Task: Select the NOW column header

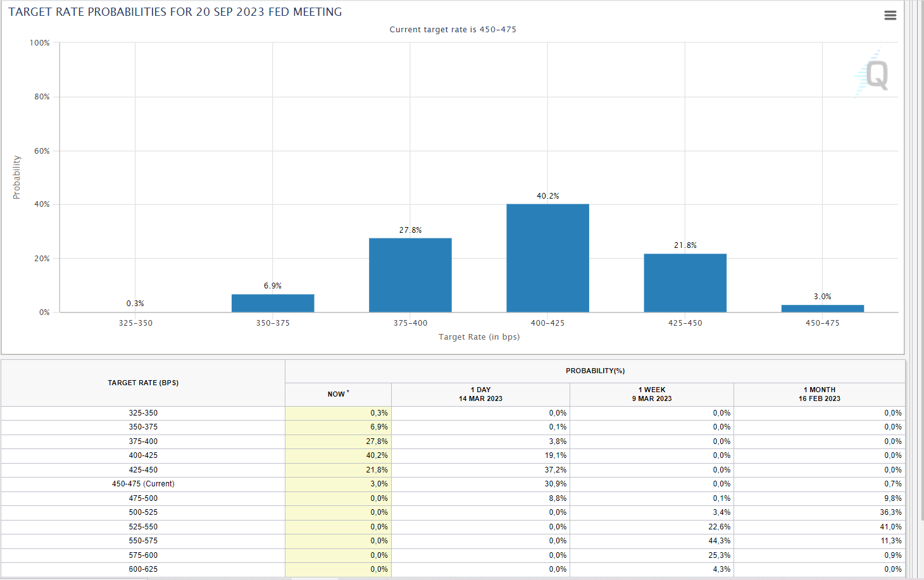Action: point(338,394)
